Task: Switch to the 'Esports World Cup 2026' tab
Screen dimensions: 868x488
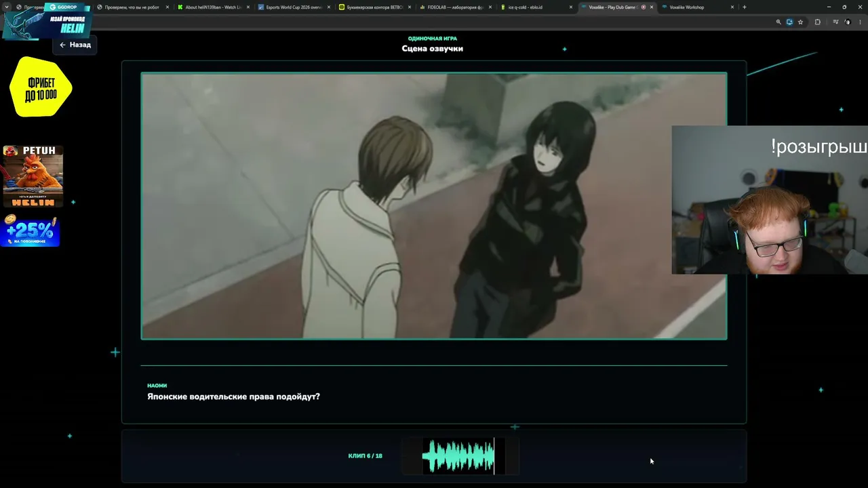Action: [294, 7]
